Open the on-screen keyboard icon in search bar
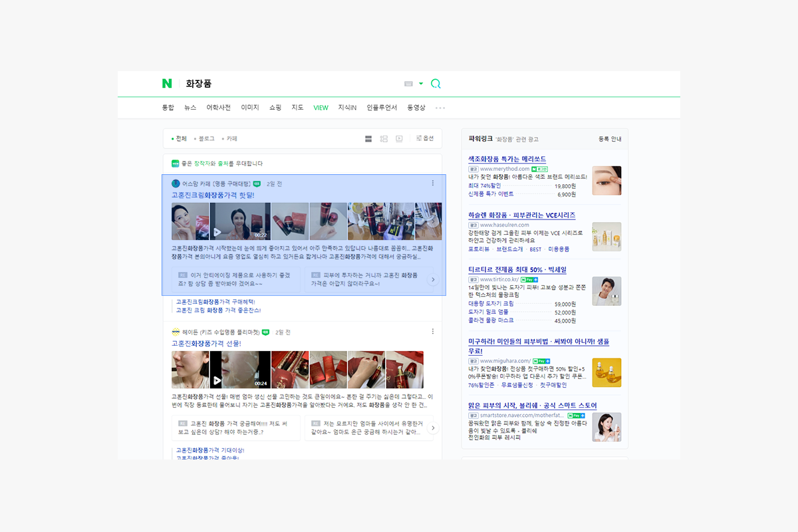This screenshot has height=532, width=798. pos(408,84)
